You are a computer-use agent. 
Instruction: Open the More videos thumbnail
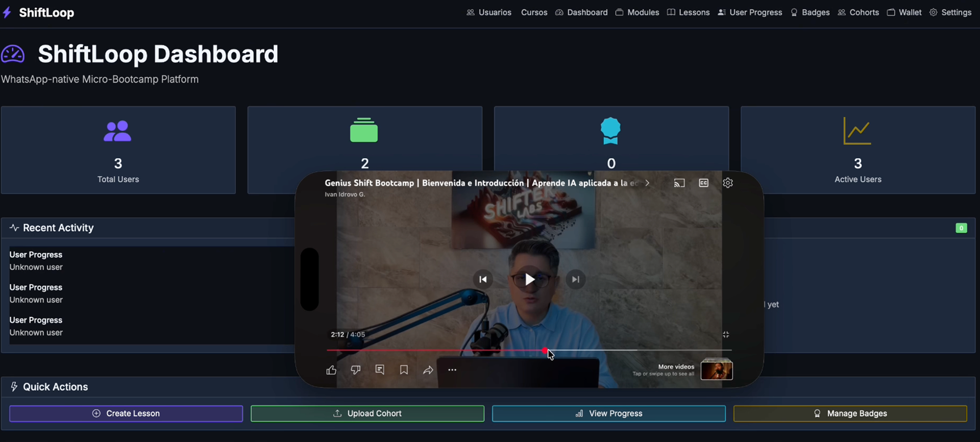tap(717, 370)
